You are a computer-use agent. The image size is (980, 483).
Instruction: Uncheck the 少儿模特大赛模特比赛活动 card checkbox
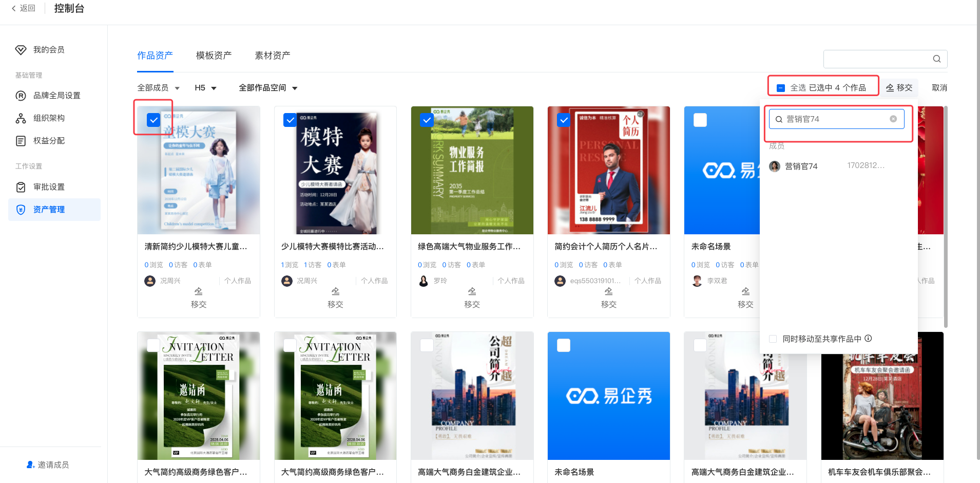tap(290, 120)
